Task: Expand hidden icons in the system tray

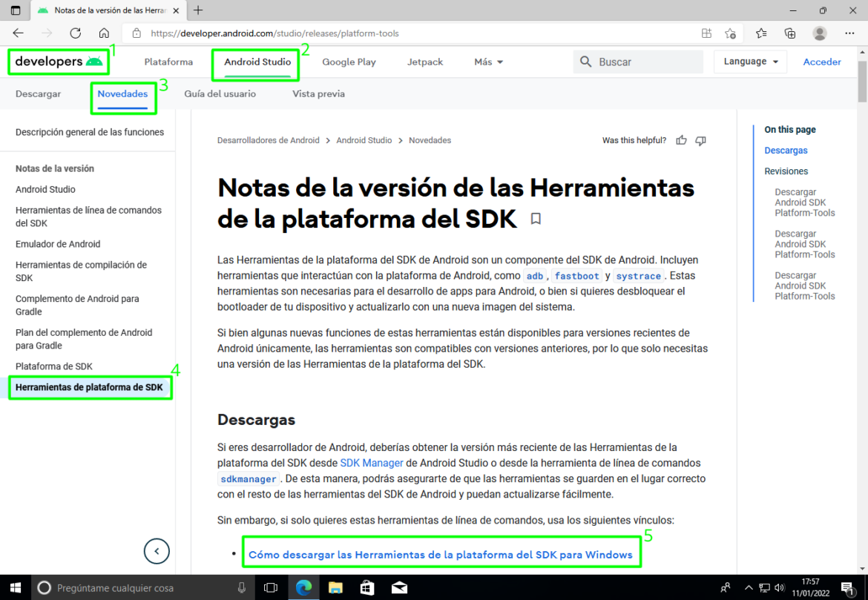Action: click(749, 587)
